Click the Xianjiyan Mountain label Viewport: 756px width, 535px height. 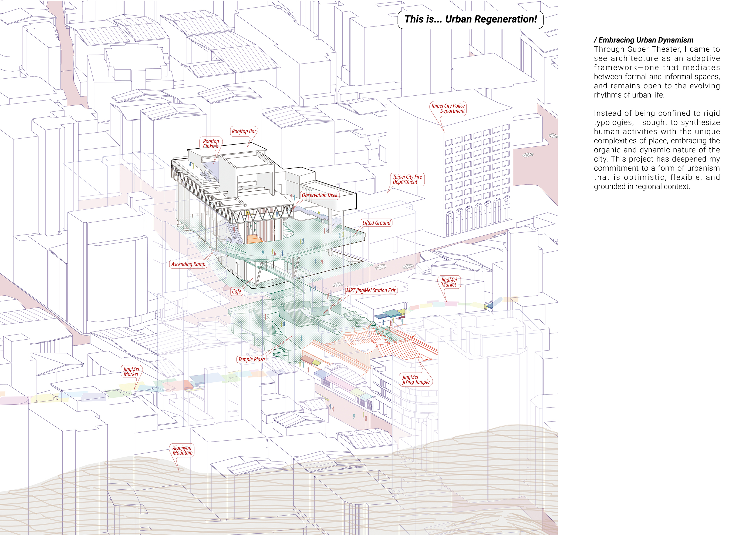182,450
